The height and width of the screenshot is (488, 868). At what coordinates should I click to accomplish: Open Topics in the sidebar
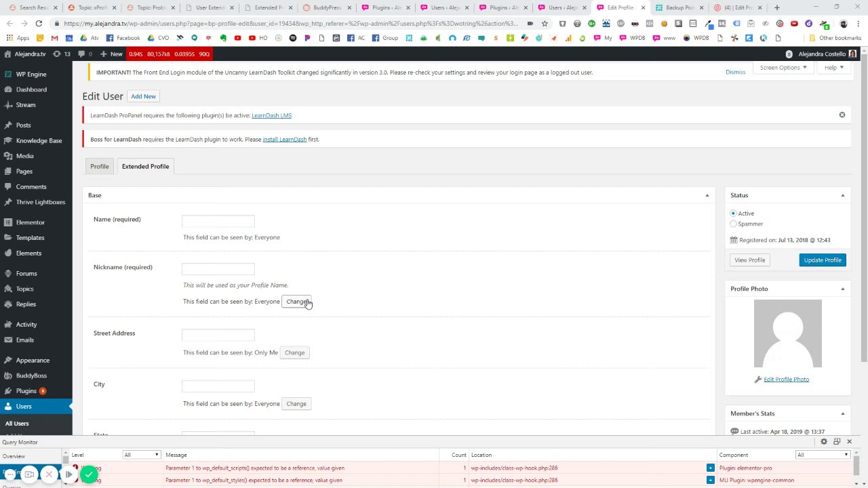tap(25, 289)
